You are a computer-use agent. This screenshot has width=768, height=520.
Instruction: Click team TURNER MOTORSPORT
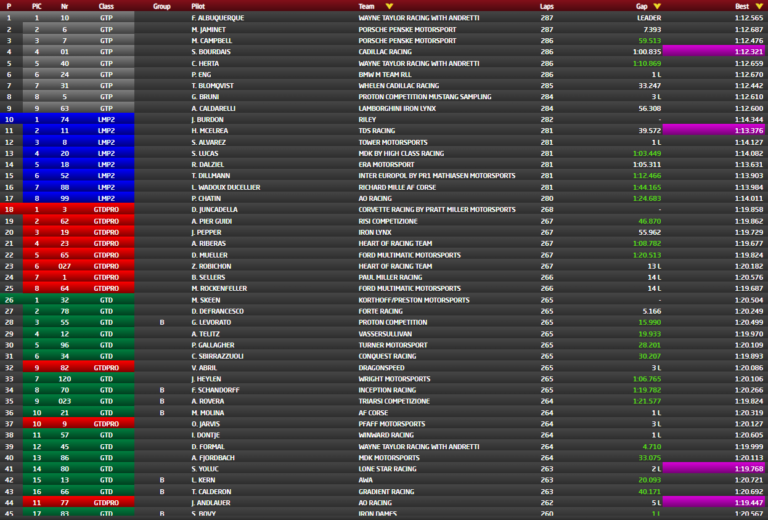[x=393, y=345]
